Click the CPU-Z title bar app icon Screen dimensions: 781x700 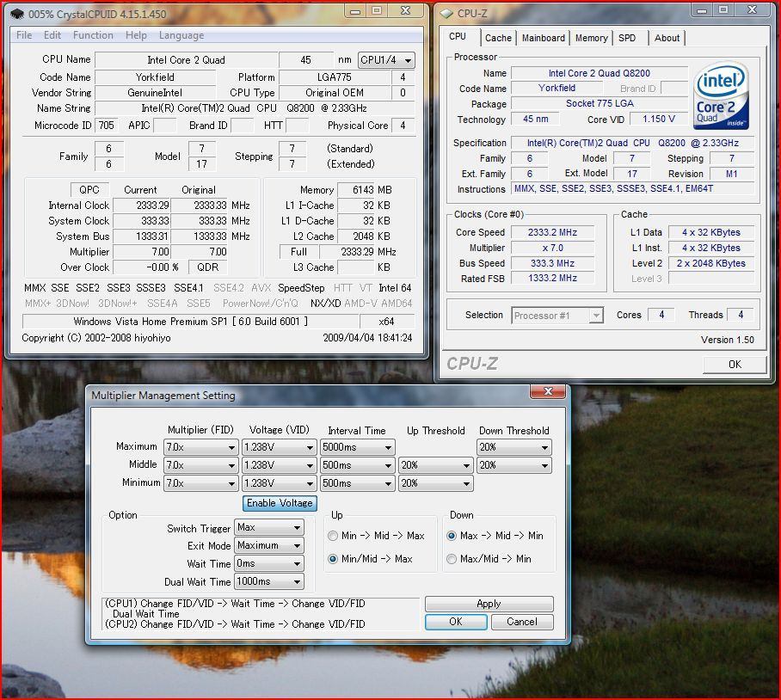click(x=446, y=14)
